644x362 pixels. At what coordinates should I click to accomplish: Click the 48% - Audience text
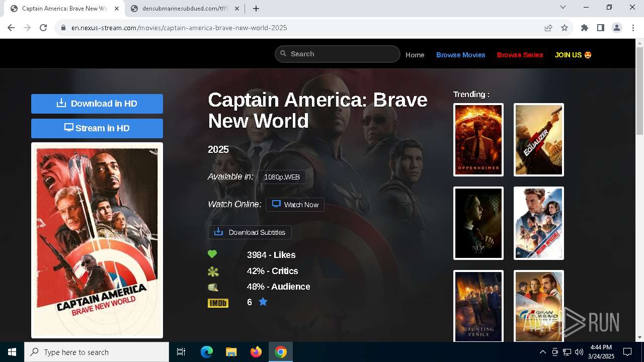pyautogui.click(x=278, y=287)
